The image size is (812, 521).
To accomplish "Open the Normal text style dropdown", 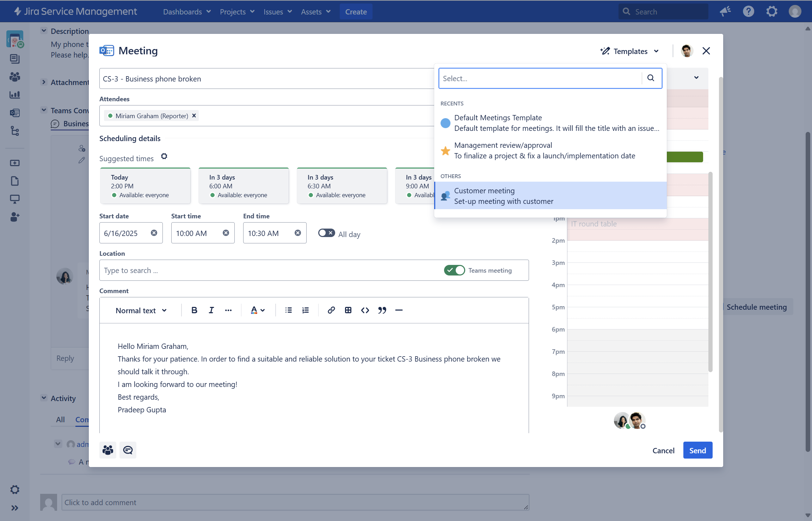I will point(141,310).
